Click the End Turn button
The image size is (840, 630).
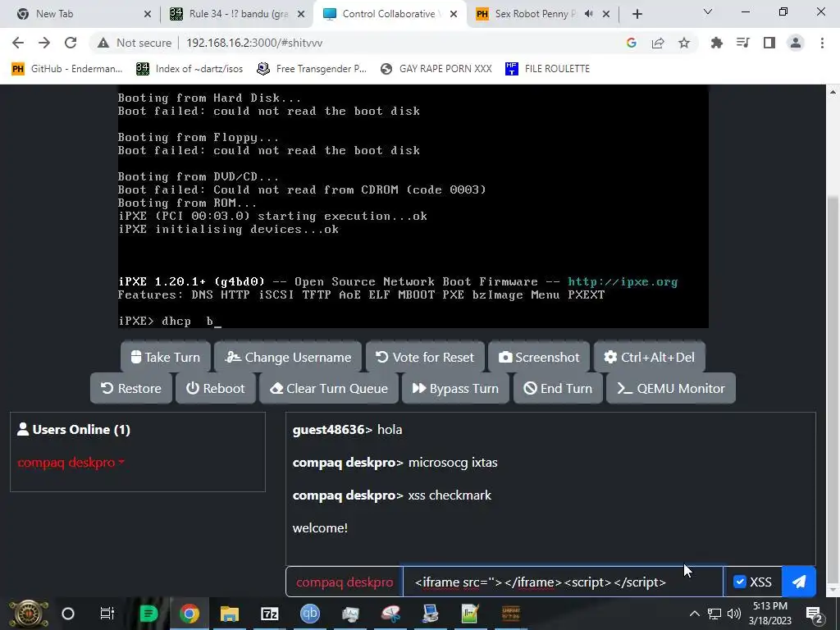558,388
